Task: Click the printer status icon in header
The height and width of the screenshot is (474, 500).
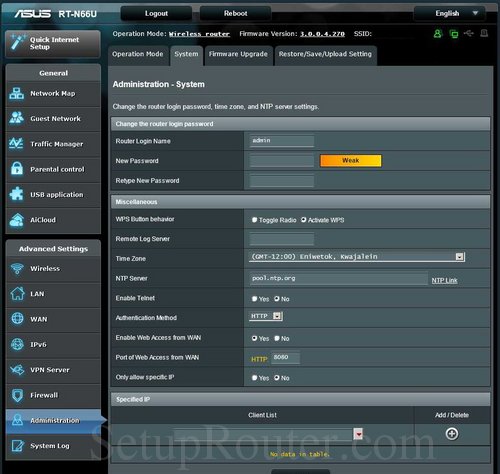Action: pos(484,33)
